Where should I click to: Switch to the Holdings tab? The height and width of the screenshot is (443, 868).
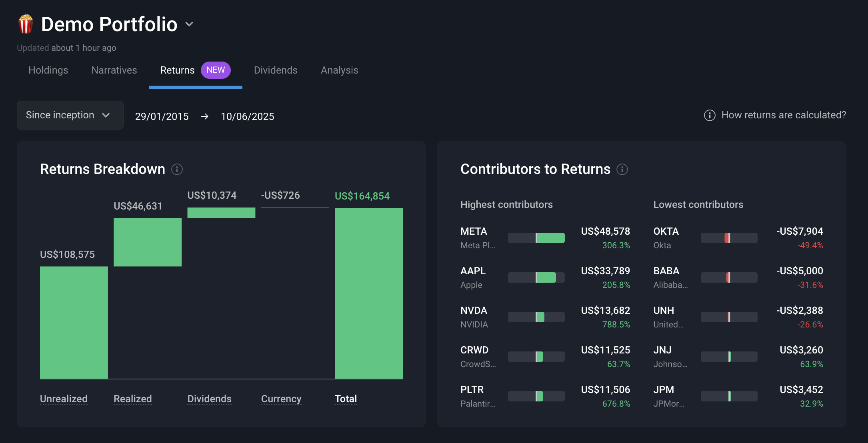48,70
